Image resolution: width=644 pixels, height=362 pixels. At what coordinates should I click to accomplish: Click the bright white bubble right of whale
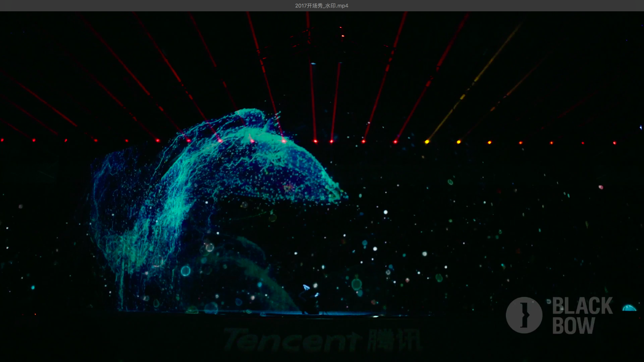[385, 212]
